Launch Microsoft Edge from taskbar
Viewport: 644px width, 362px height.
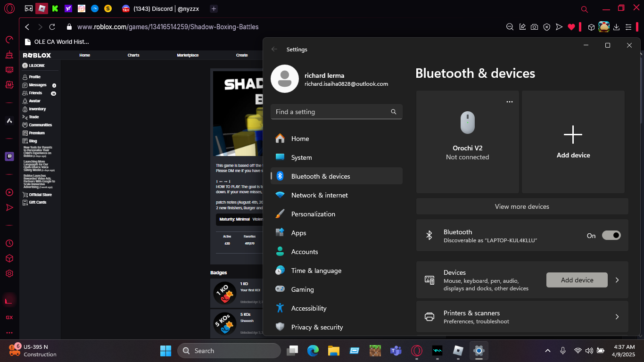coord(313,351)
